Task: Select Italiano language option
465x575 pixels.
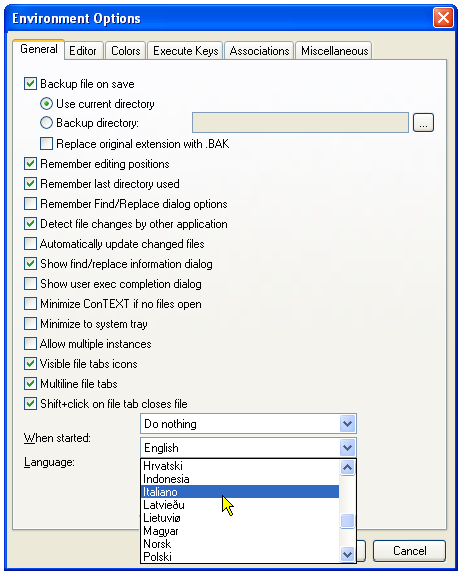Action: pos(240,492)
